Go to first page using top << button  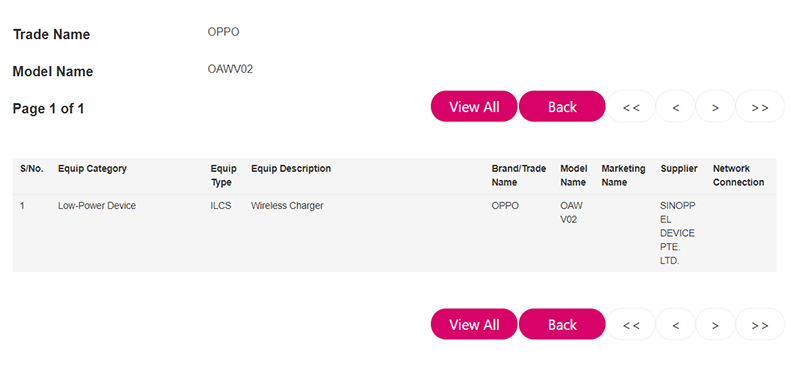(631, 106)
